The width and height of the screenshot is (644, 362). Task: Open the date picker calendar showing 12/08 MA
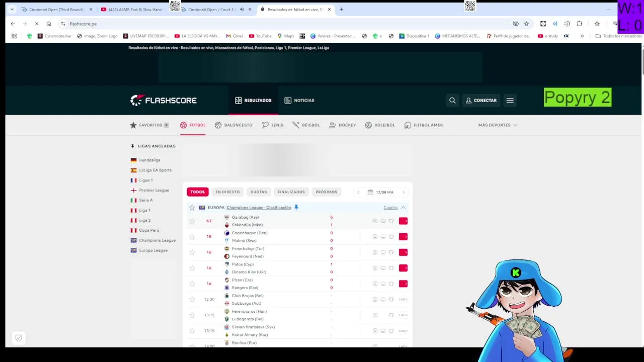coord(380,192)
